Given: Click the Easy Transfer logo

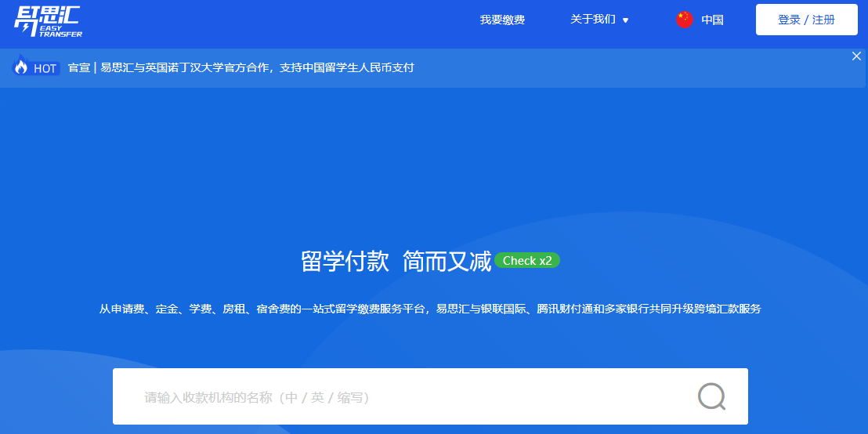Looking at the screenshot, I should tap(48, 20).
